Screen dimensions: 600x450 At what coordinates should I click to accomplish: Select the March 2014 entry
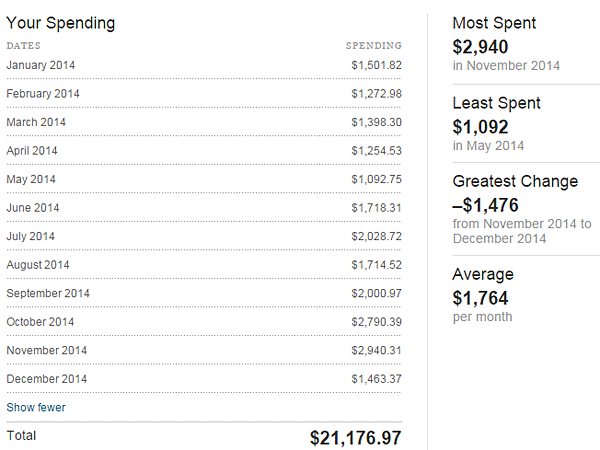(x=204, y=122)
